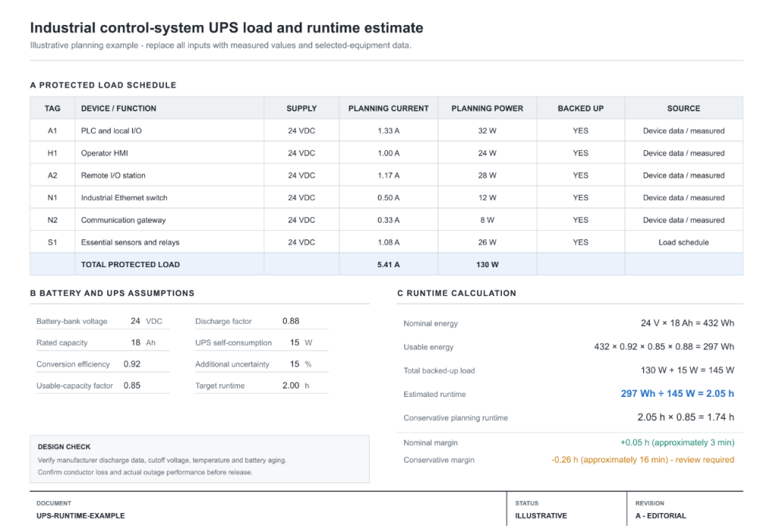The image size is (773, 532).
Task: Select the A2 tag cell
Action: pyautogui.click(x=52, y=175)
